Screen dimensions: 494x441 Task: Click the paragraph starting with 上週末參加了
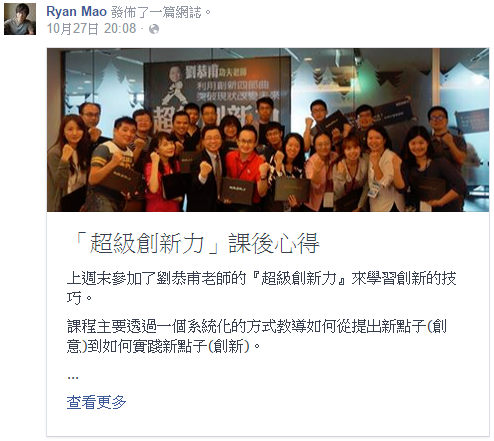coord(261,288)
